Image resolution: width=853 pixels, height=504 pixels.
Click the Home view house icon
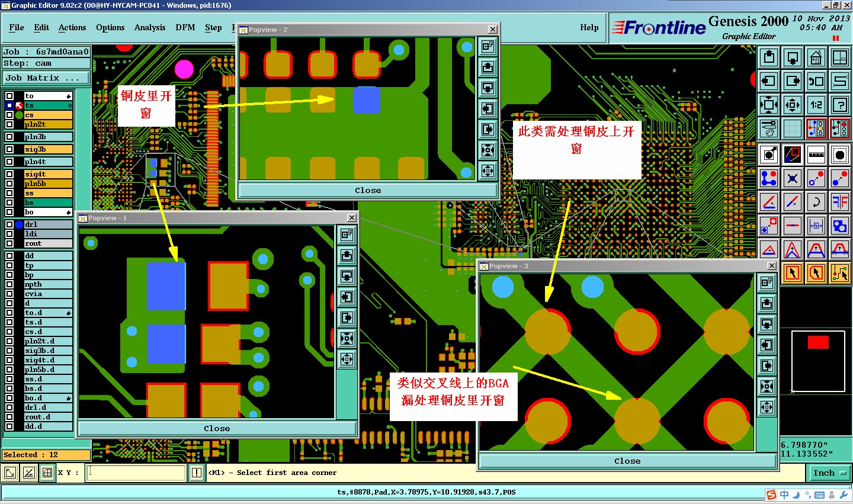(x=816, y=57)
